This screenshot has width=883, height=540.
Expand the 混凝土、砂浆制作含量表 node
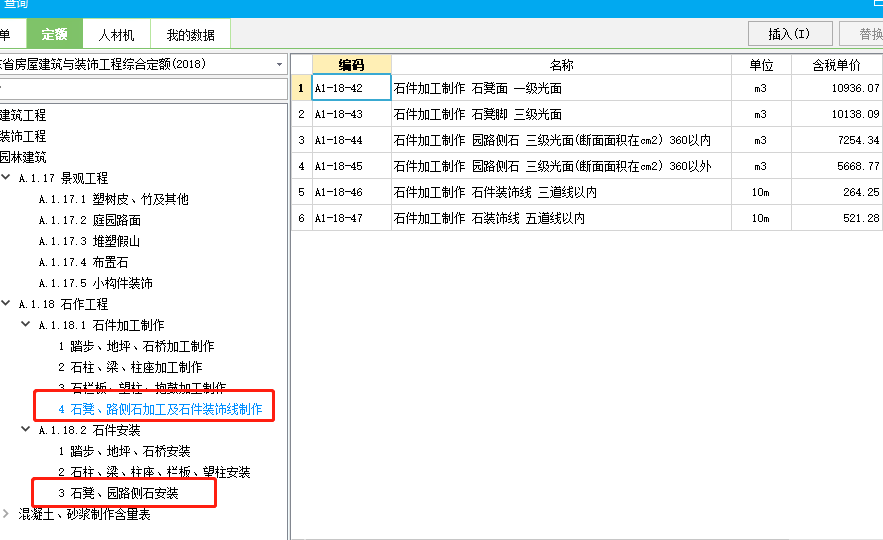tap(6, 514)
